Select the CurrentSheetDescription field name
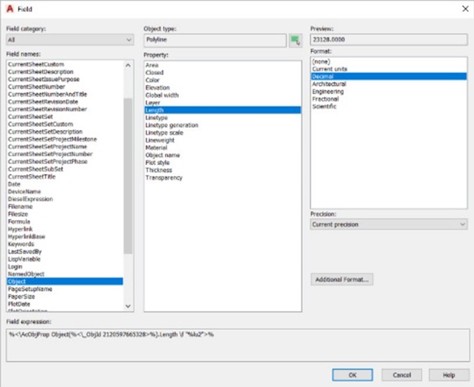This screenshot has height=387, width=474. click(65, 72)
